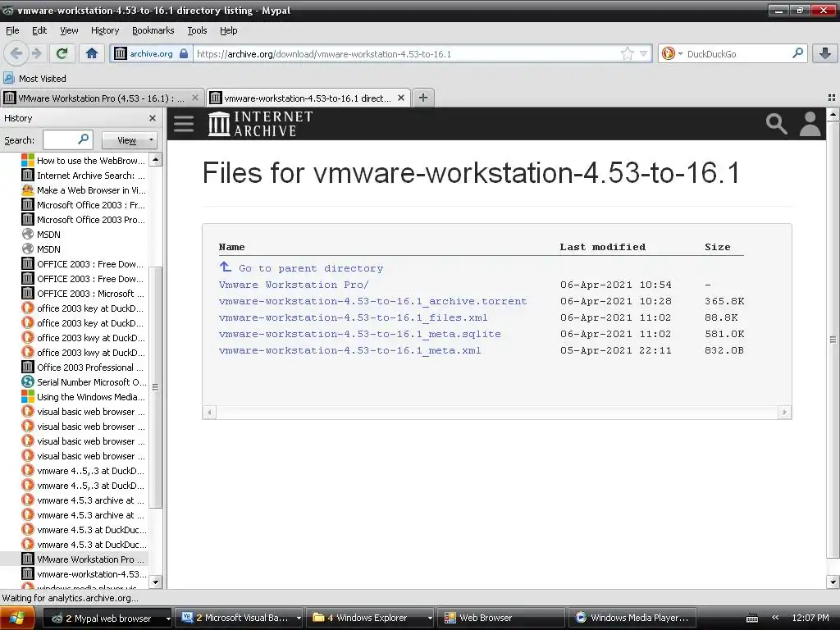840x630 pixels.
Task: Open the Downloads arrow button
Action: (x=825, y=53)
